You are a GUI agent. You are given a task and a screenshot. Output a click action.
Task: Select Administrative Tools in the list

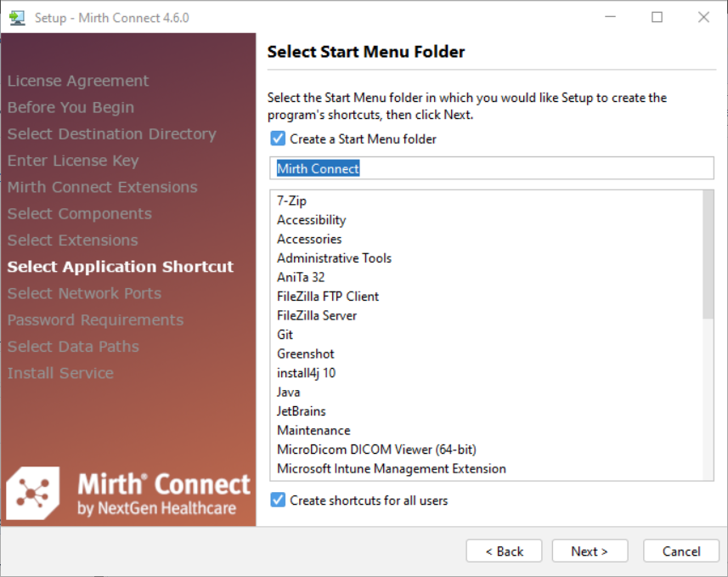334,258
